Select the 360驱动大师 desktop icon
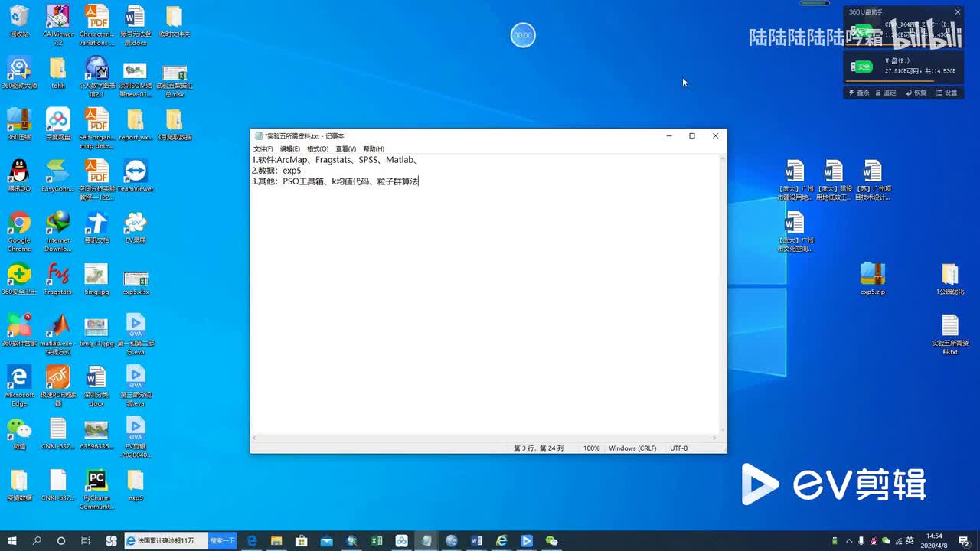 point(19,73)
